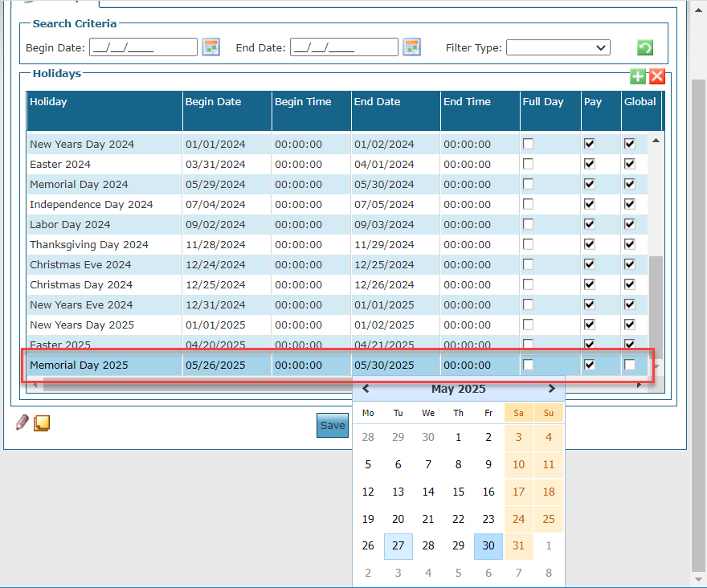Check Full Day for Memorial Day 2025
The width and height of the screenshot is (707, 588).
point(528,365)
